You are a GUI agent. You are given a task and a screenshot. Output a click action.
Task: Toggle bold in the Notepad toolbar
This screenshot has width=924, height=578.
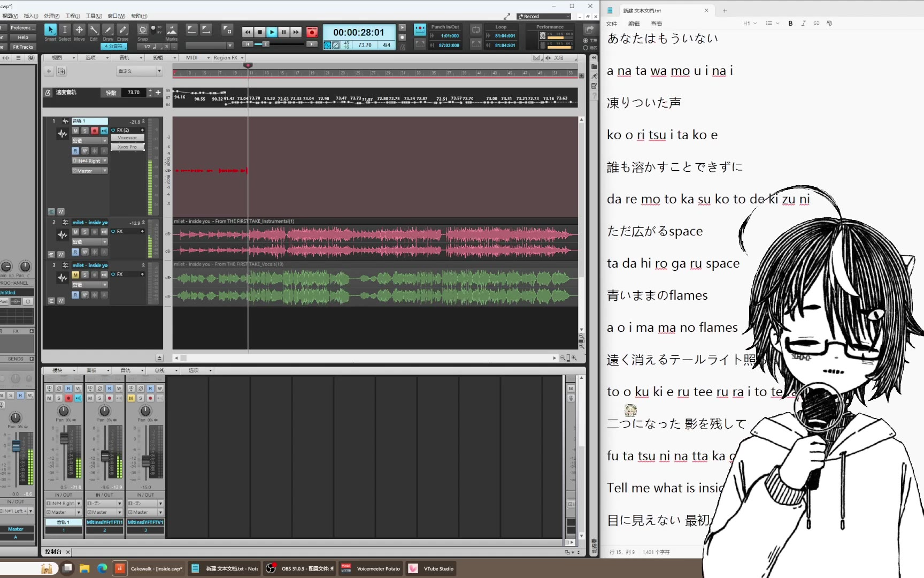[x=790, y=23]
